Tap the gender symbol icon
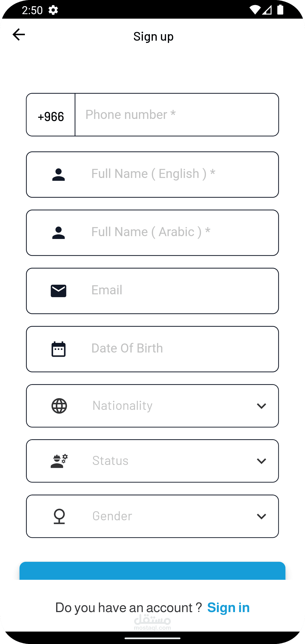The height and width of the screenshot is (644, 305). tap(59, 516)
